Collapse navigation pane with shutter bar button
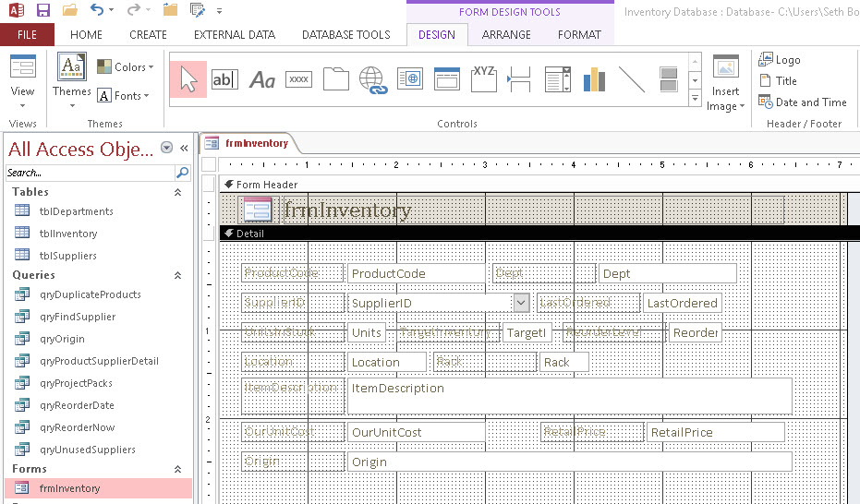The height and width of the screenshot is (504, 860). pyautogui.click(x=185, y=148)
